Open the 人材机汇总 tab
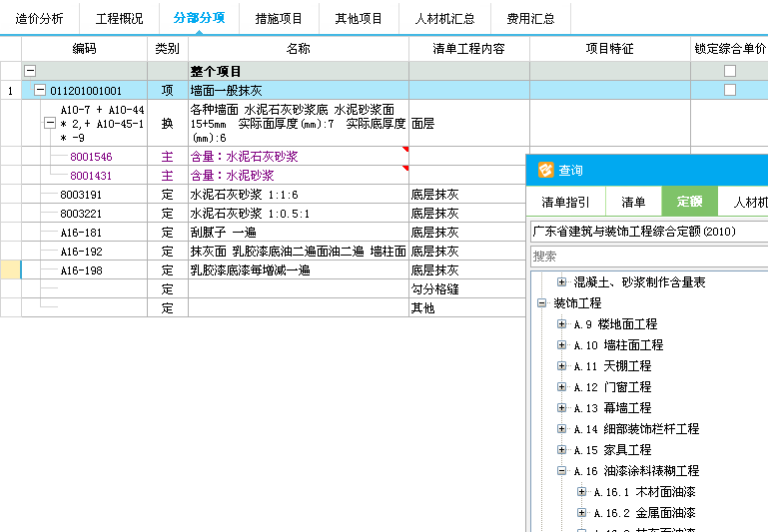768x532 pixels. tap(444, 19)
